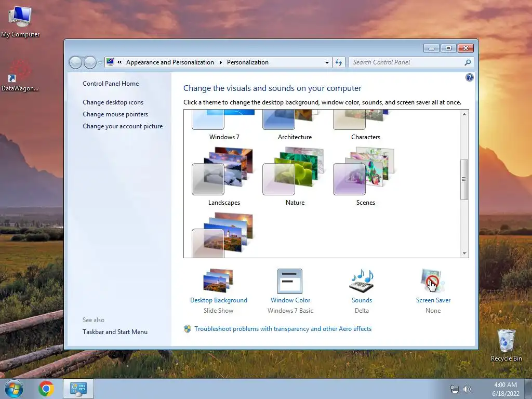Screen dimensions: 532x399
Task: Click the Forward navigation arrow button
Action: [x=90, y=62]
